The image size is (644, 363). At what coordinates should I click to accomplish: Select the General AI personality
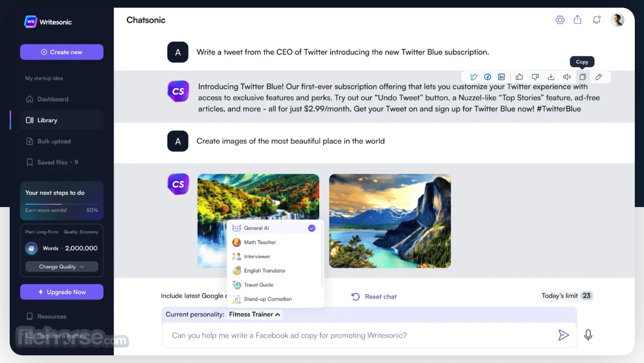pyautogui.click(x=275, y=228)
